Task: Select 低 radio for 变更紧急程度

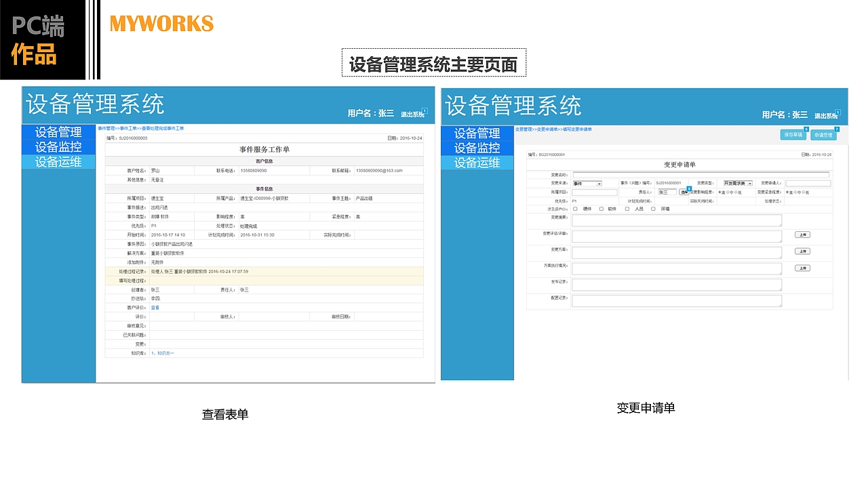Action: [804, 192]
